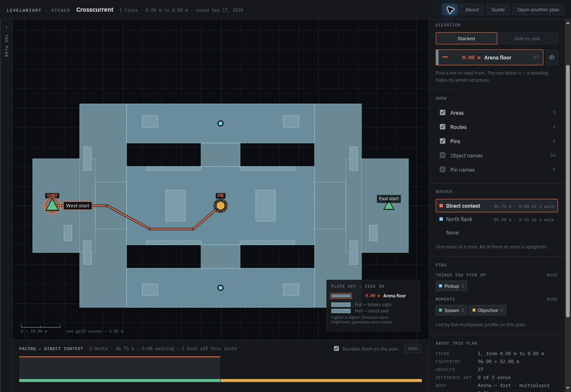Screen dimensions: 571x392
Task: Click Open another plan button
Action: [x=538, y=10]
